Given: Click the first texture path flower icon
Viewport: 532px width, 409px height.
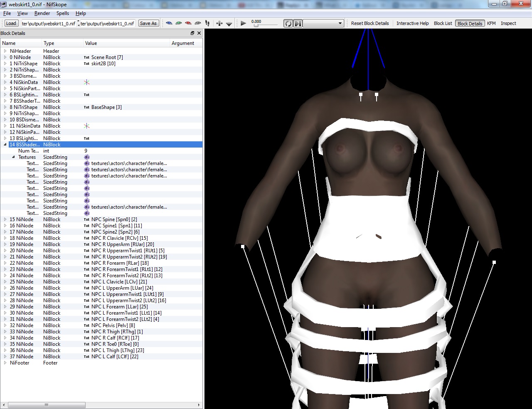Looking at the screenshot, I should point(86,163).
